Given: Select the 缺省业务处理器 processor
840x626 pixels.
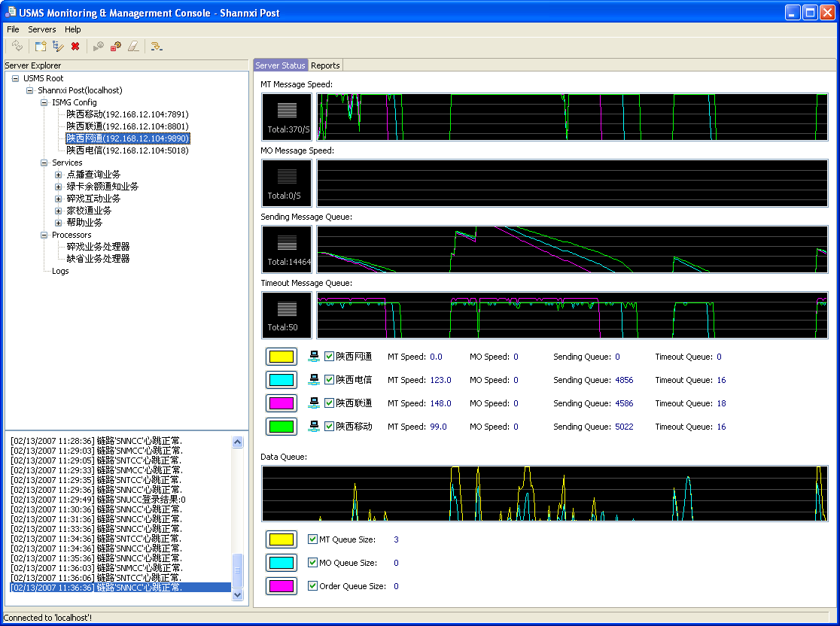Looking at the screenshot, I should pos(98,259).
